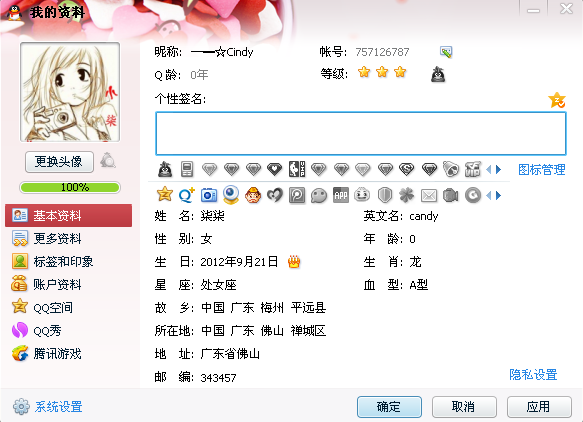This screenshot has width=583, height=422.
Task: Click the avatar effects icon beside 更换头像
Action: click(108, 160)
